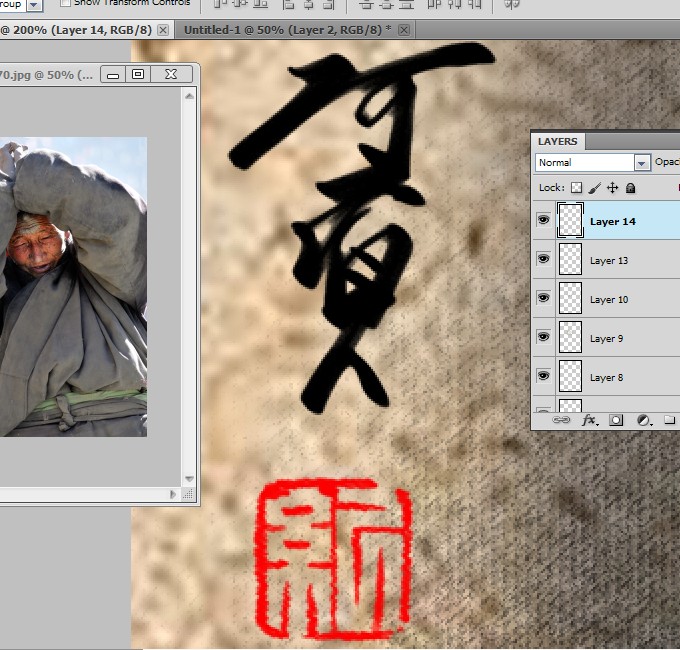Align bottom edges in the options bar

click(x=260, y=4)
